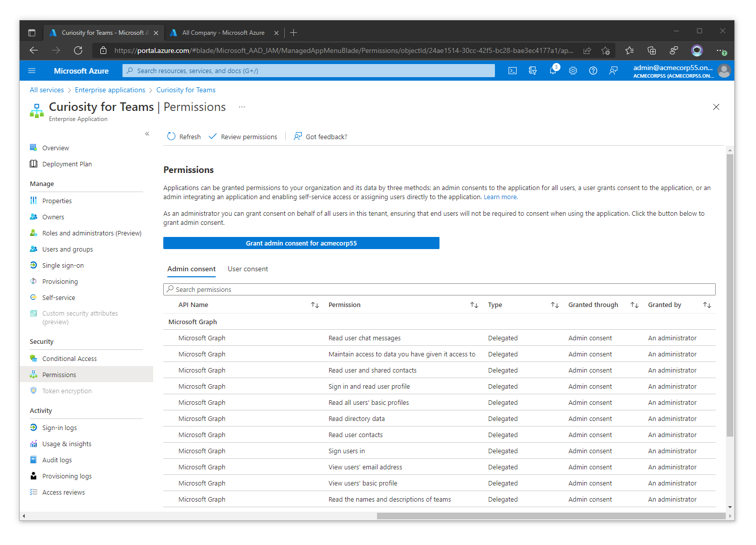
Task: Click Review permissions in toolbar
Action: pos(243,137)
